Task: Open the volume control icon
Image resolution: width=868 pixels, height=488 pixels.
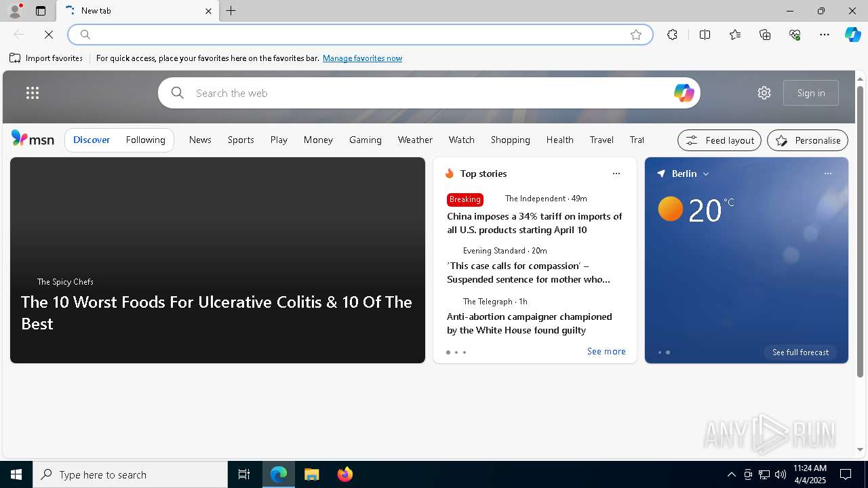Action: 781,474
